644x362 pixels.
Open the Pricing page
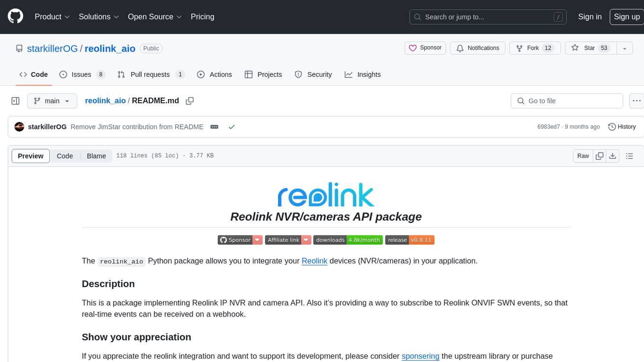202,17
